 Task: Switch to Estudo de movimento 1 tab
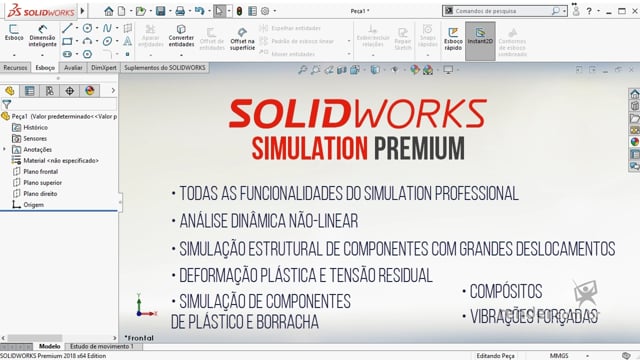coord(102,346)
